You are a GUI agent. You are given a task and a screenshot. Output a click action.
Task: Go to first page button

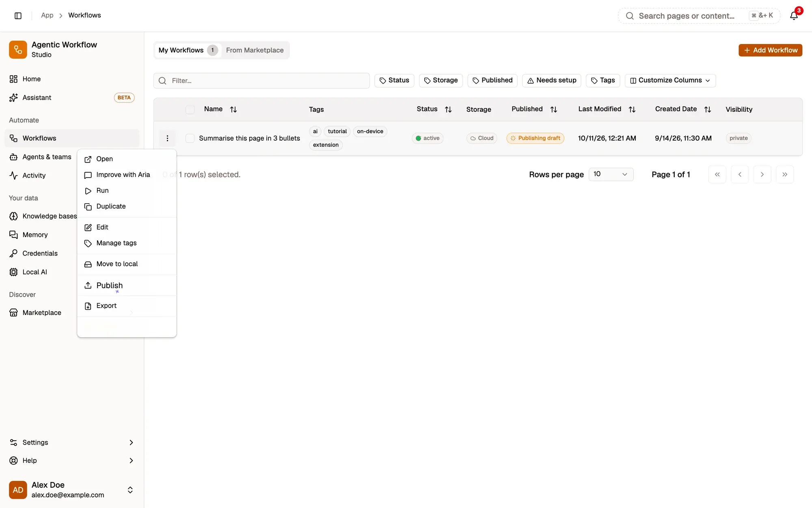click(x=717, y=174)
